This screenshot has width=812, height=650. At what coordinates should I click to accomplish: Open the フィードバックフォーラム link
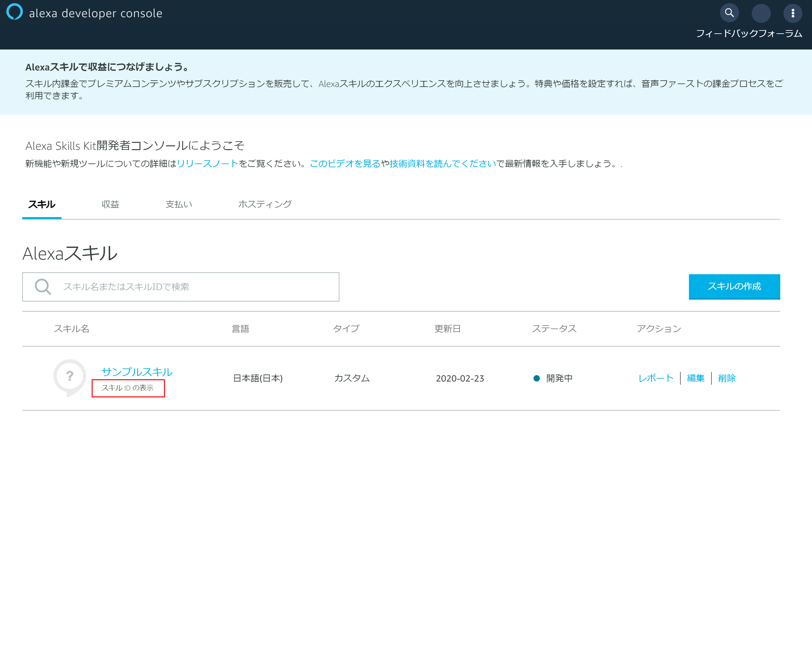749,34
